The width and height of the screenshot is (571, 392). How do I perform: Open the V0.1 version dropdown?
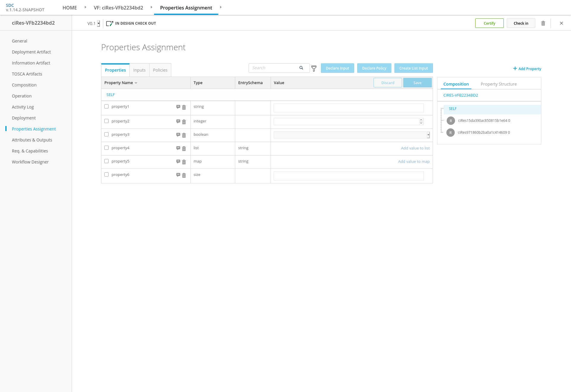[98, 23]
